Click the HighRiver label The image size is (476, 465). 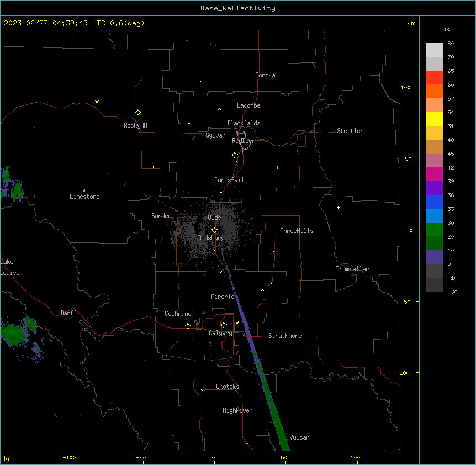pos(237,410)
